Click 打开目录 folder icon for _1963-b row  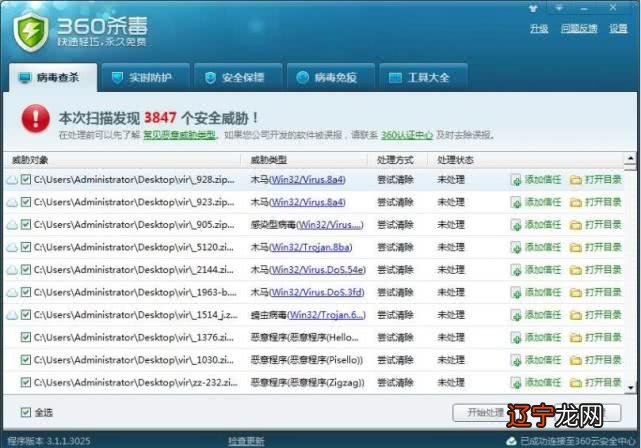click(576, 292)
